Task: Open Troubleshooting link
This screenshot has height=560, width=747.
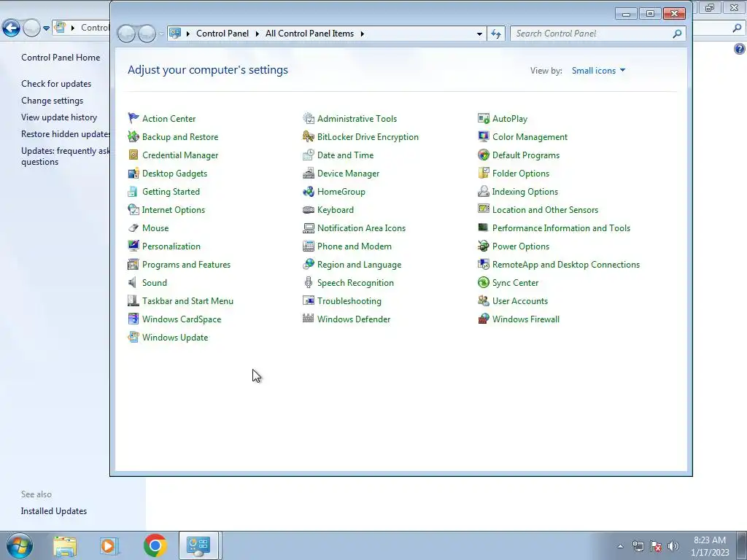Action: click(349, 301)
